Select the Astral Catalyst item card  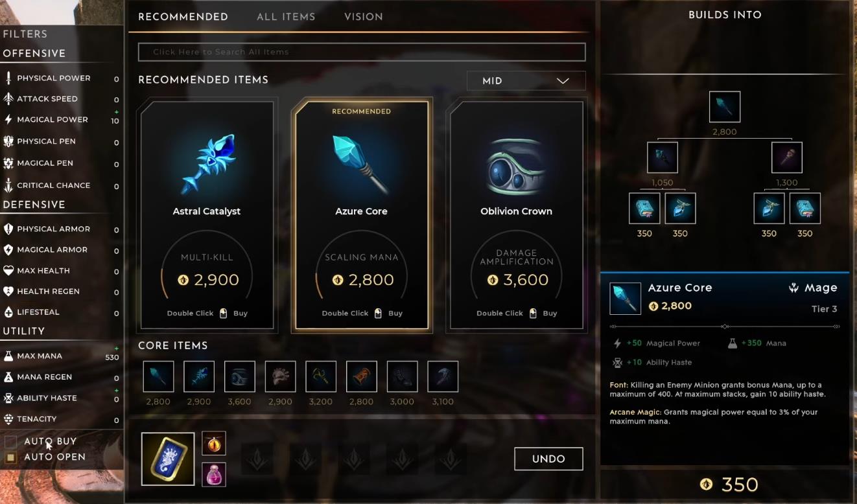click(207, 214)
